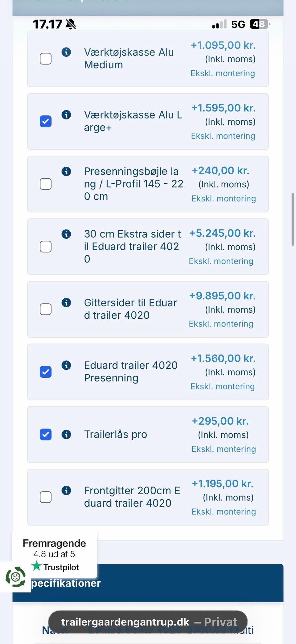Viewport: 296px width, 644px height.
Task: Show info for Værktøjskasse Alu Large+
Action: point(66,115)
